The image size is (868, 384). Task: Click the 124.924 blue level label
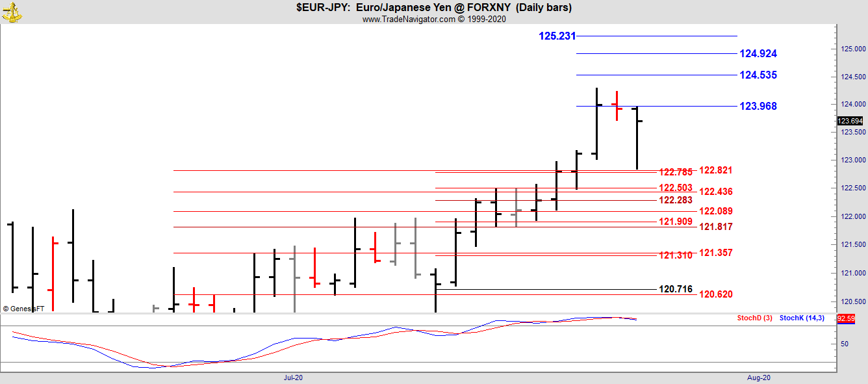click(x=758, y=54)
